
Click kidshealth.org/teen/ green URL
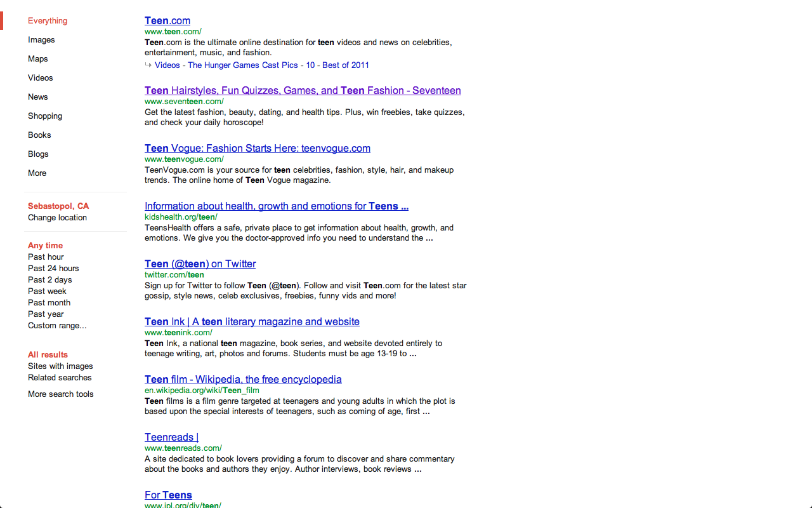181,217
